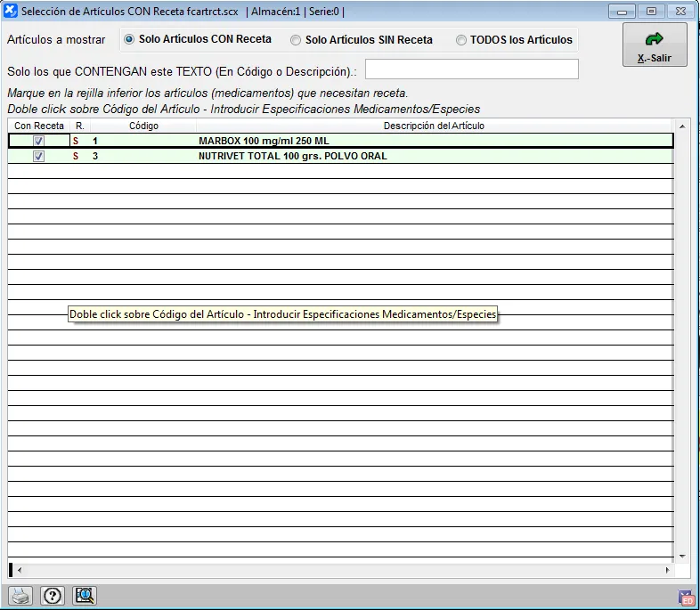Viewport: 700px width, 610px height.
Task: Click vertical scrollbar down arrow
Action: point(682,556)
